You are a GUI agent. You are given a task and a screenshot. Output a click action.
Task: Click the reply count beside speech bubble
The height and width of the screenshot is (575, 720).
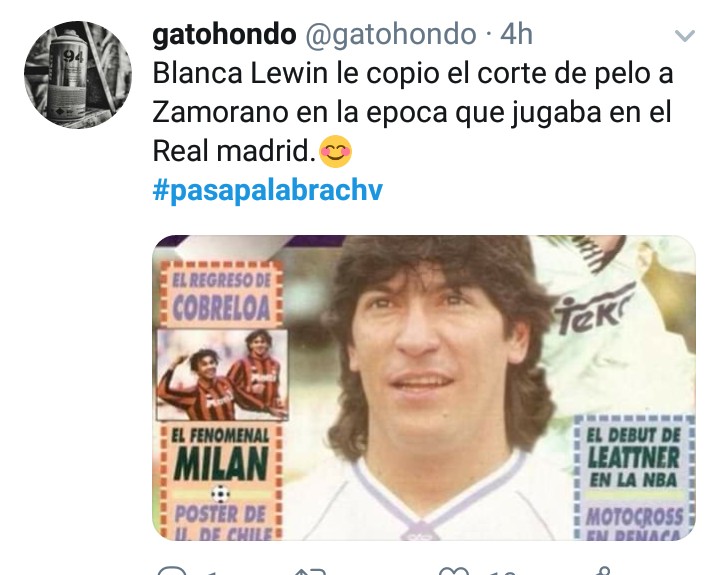pyautogui.click(x=211, y=572)
